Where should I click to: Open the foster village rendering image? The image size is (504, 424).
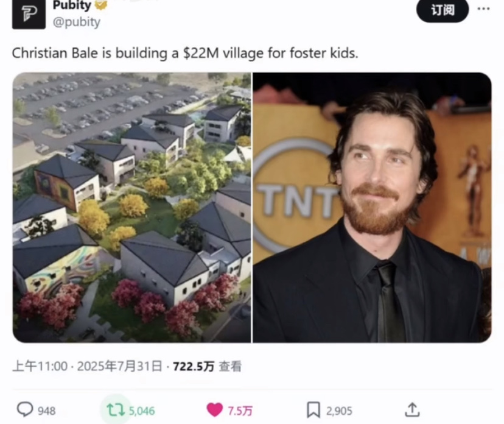pyautogui.click(x=132, y=208)
